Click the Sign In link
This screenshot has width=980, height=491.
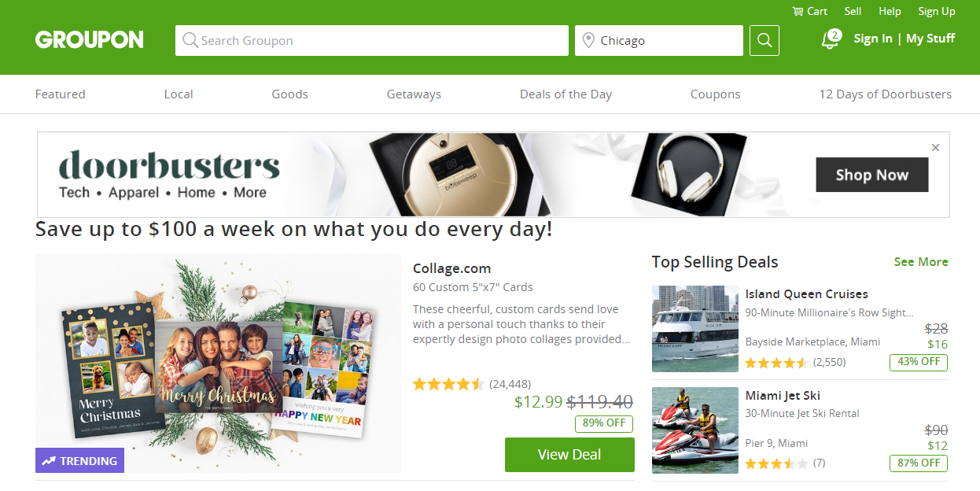click(873, 39)
